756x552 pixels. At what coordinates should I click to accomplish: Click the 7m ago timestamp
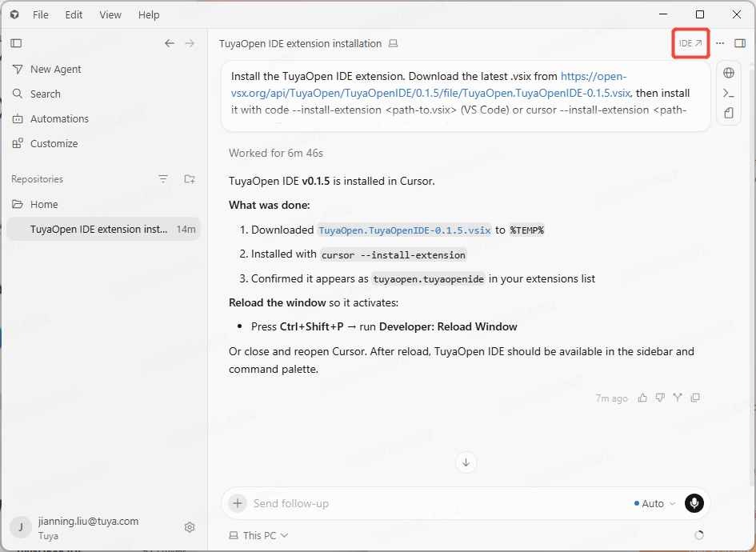[x=611, y=398]
